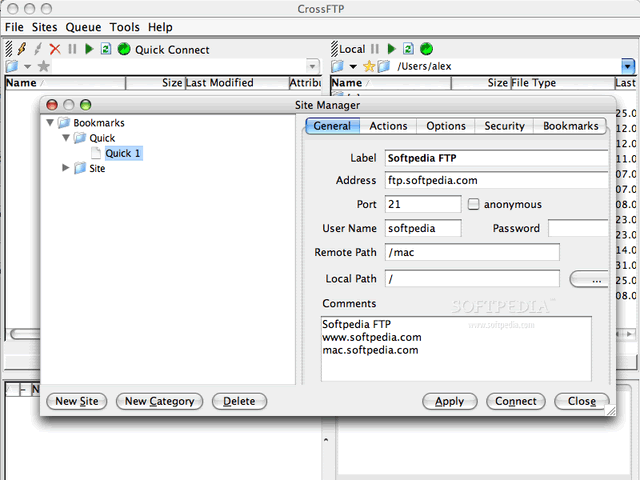640x480 pixels.
Task: Click the Site Manager resize grip corner
Action: (x=611, y=411)
